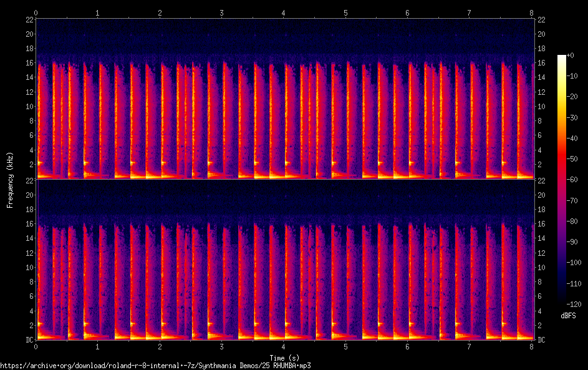This screenshot has height=370, width=588.
Task: Click the "14" kHz label on the lower channel's left axis
Action: pyautogui.click(x=30, y=238)
